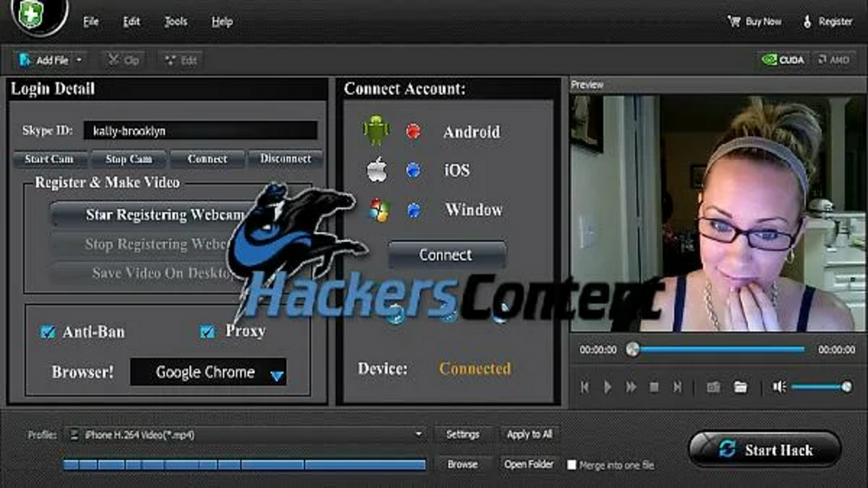
Task: Click the volume slider knob
Action: click(846, 387)
